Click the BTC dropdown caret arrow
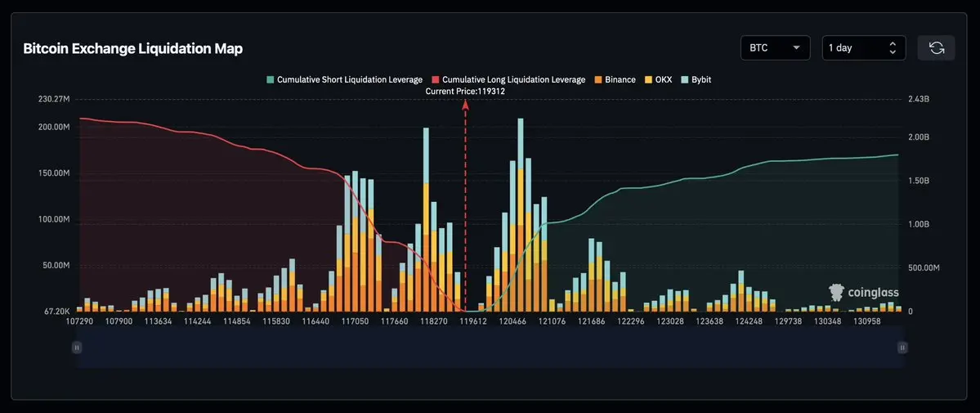The image size is (980, 413). point(796,47)
